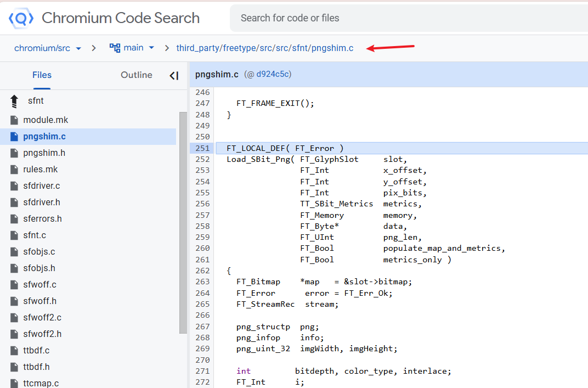Click TT_SBit_Metrics type on line 256
Screen dimensions: 588x388
(x=337, y=204)
